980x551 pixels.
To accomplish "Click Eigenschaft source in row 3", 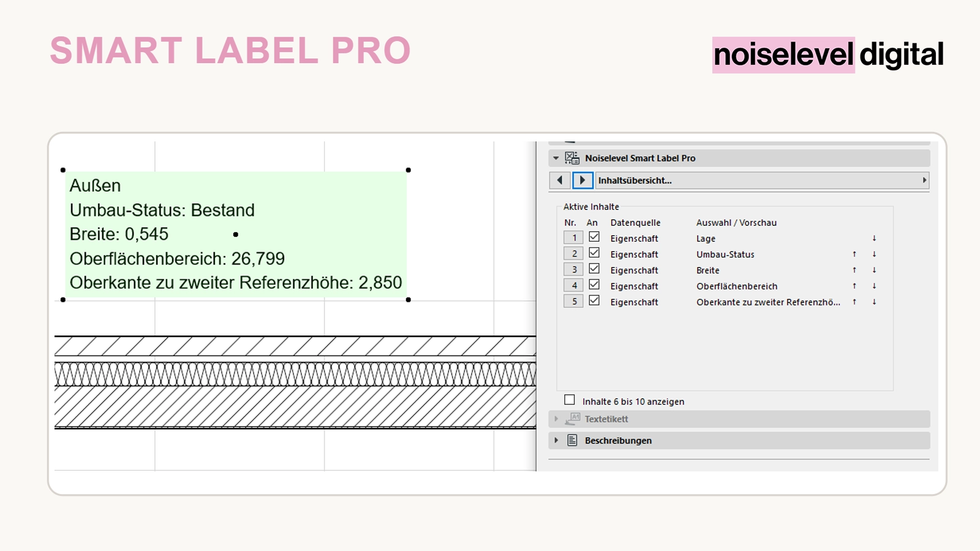I will [x=634, y=271].
